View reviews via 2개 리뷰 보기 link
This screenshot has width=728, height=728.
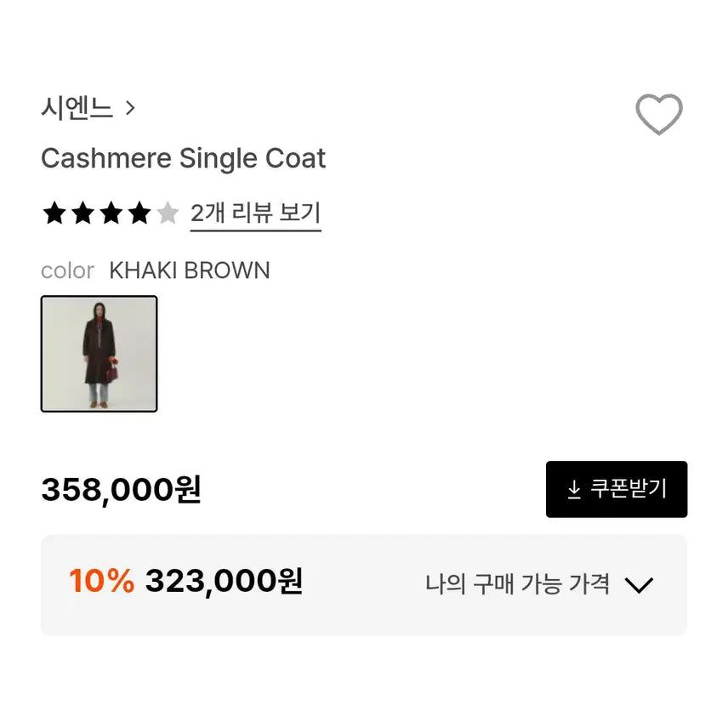point(255,213)
